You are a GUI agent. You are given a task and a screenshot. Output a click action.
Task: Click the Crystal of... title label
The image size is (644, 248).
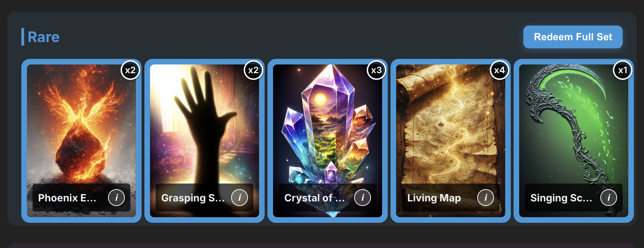(314, 198)
